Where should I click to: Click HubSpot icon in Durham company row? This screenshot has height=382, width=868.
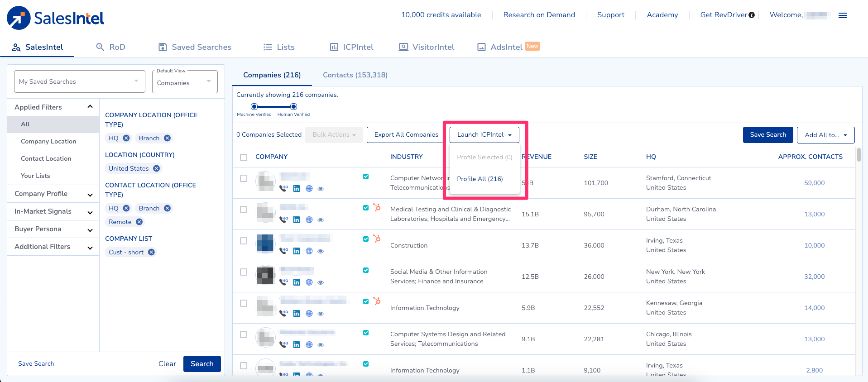tap(377, 207)
